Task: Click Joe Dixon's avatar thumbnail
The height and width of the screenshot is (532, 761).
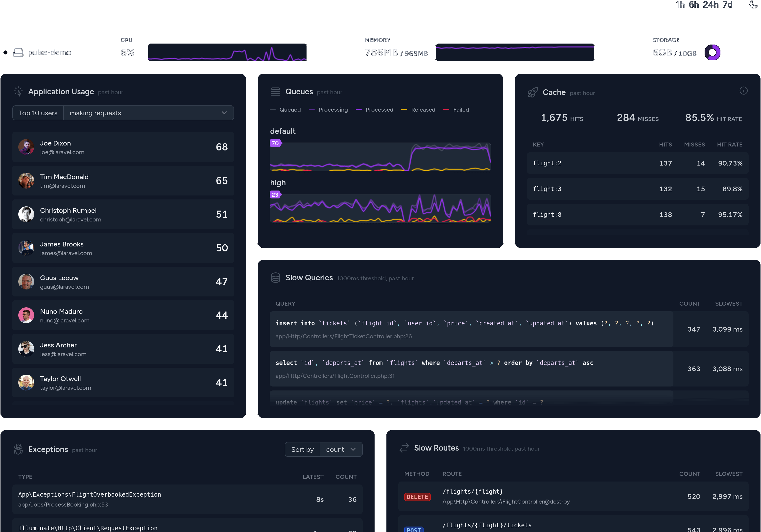Action: click(x=26, y=147)
